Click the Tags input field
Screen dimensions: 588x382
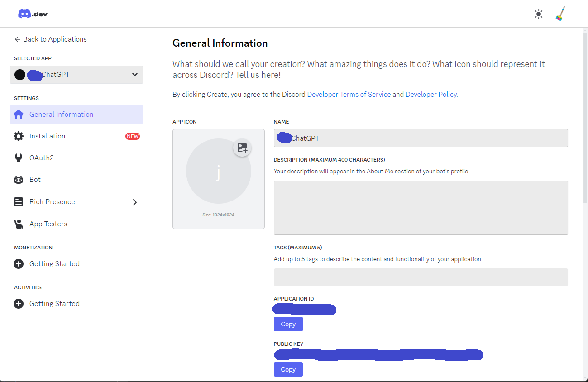coord(421,277)
